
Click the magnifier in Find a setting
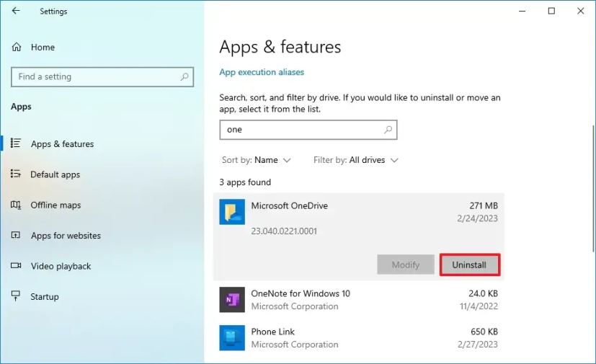point(184,77)
